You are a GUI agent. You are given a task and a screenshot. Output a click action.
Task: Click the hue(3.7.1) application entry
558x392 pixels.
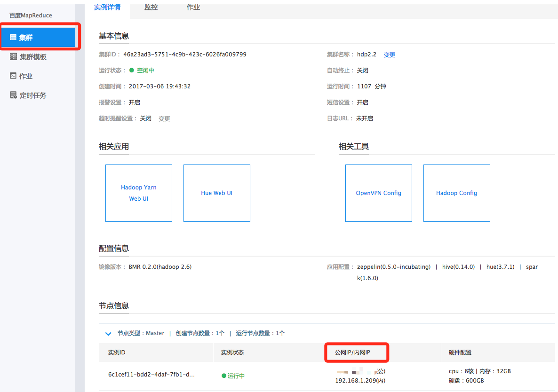500,267
